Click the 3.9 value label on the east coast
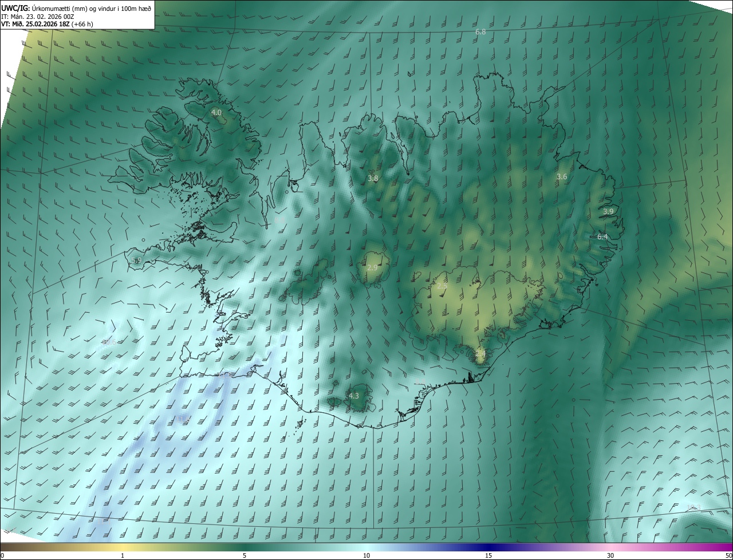The image size is (733, 560). 608,212
